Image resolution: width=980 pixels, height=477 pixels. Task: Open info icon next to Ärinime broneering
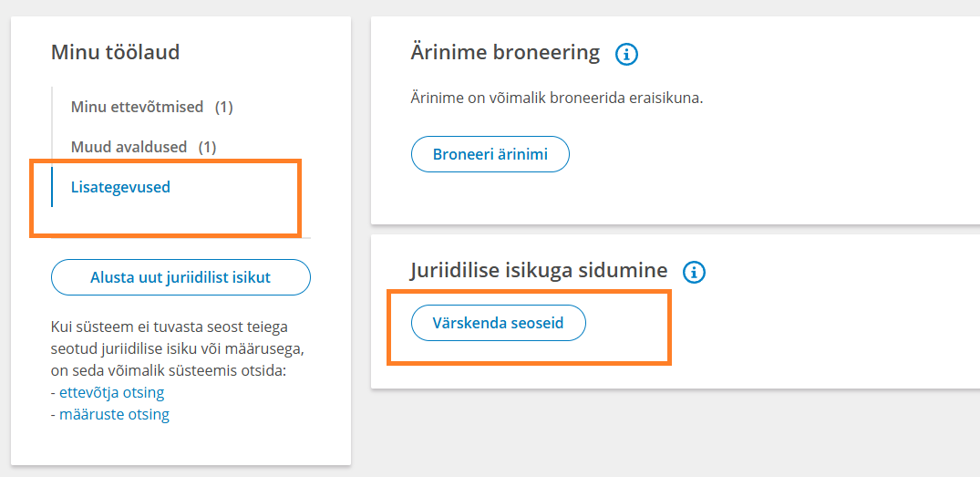pyautogui.click(x=626, y=55)
